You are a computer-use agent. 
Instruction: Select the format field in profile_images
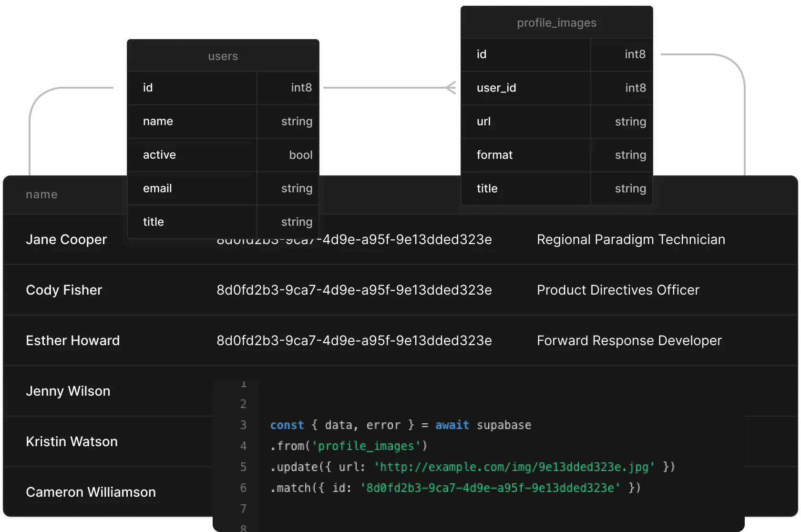[556, 155]
